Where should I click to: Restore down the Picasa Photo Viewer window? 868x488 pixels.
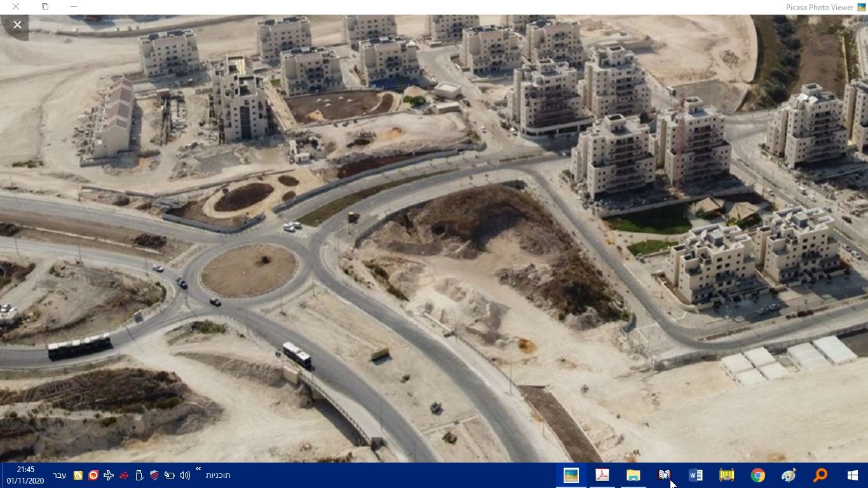[x=45, y=6]
